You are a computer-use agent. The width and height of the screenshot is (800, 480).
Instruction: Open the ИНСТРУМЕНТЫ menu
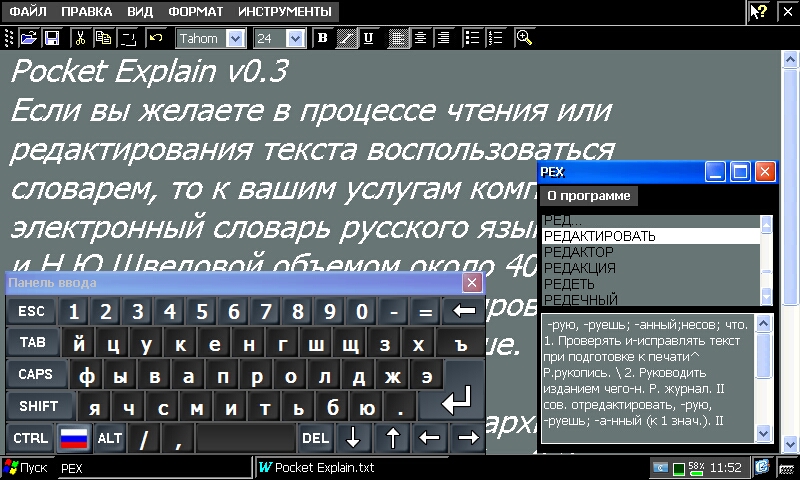[x=285, y=11]
